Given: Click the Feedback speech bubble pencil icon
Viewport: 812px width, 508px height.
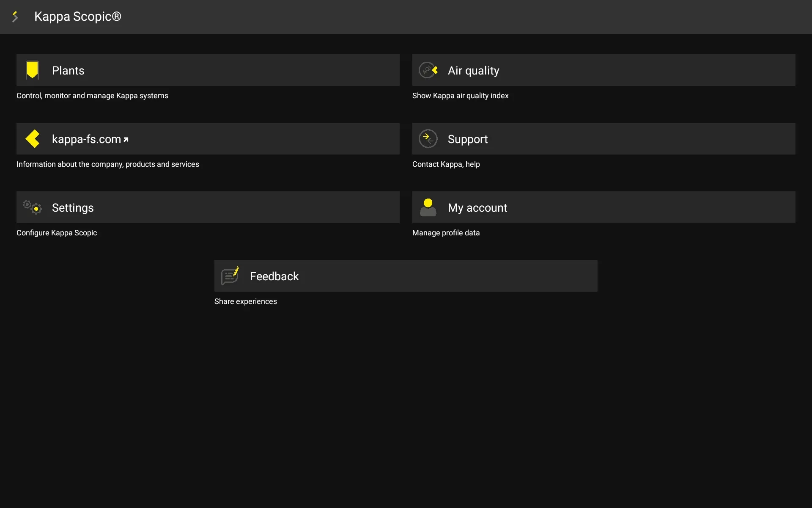Looking at the screenshot, I should 230,276.
